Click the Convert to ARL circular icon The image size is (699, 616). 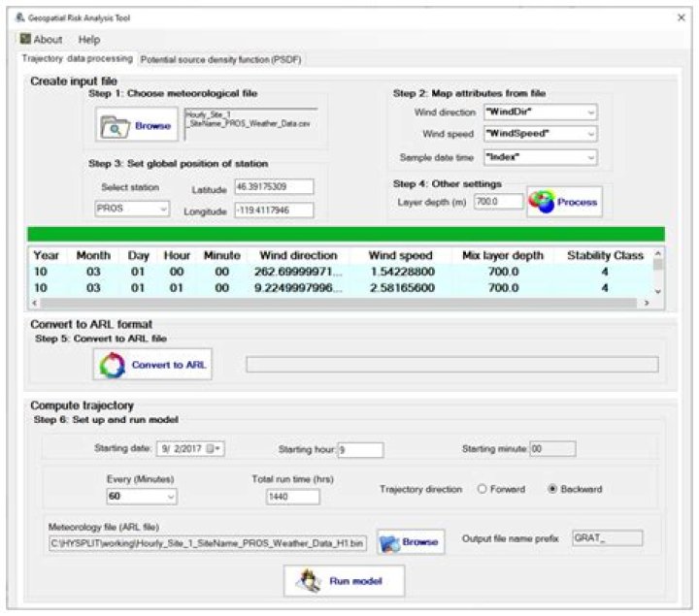[x=113, y=365]
